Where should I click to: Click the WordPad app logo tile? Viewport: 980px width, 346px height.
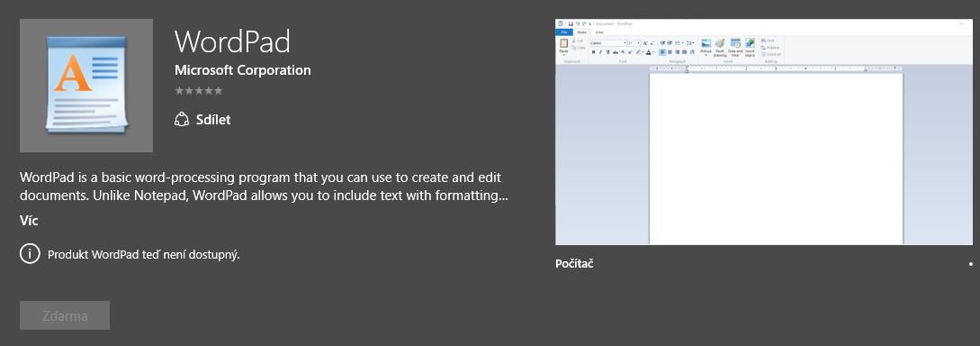pyautogui.click(x=86, y=86)
